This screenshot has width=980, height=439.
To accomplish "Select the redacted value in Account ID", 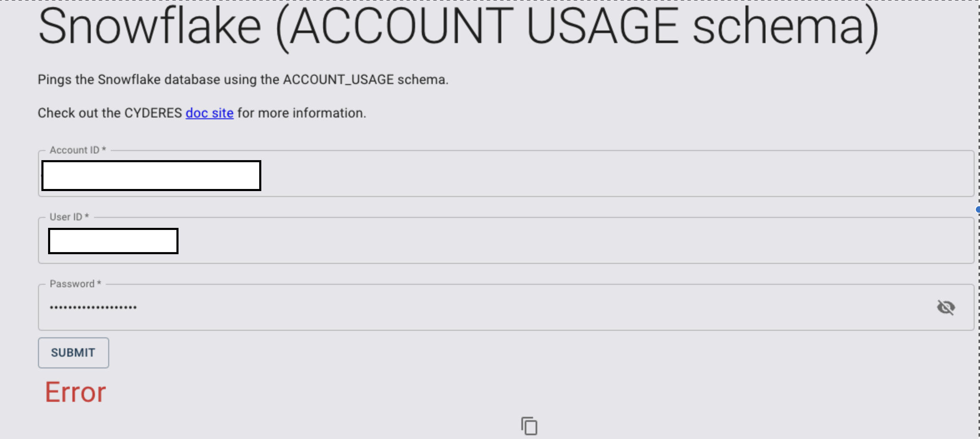I will (151, 176).
